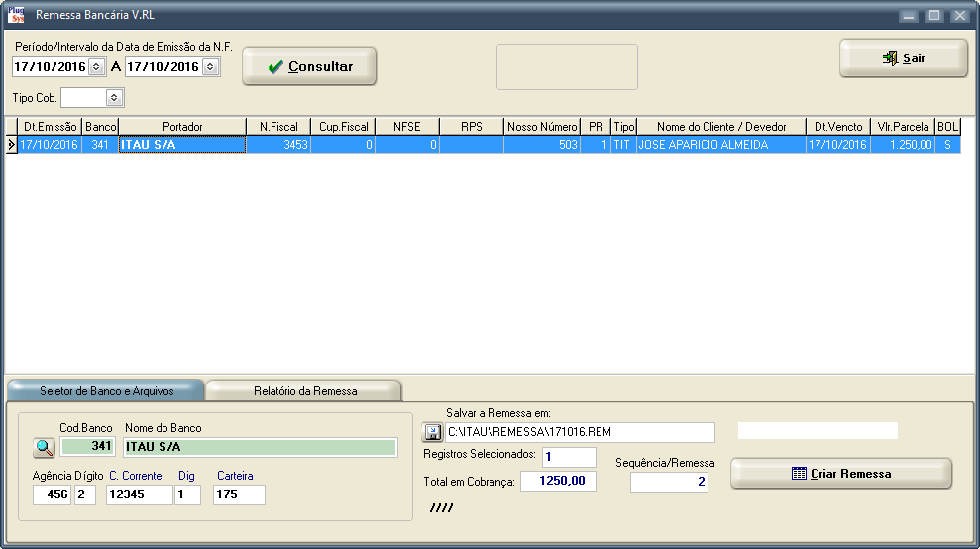The image size is (980, 549).
Task: Click the Registros Selecionados field
Action: [569, 457]
